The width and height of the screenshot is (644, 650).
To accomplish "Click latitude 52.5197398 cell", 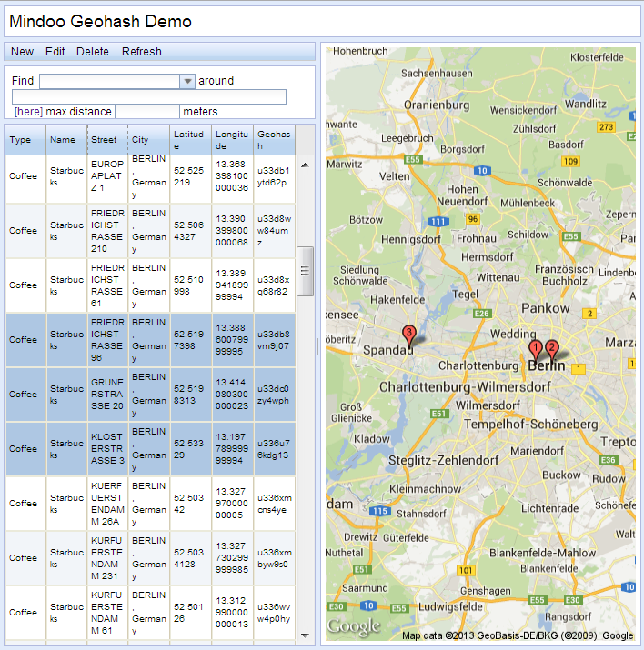I will click(191, 340).
